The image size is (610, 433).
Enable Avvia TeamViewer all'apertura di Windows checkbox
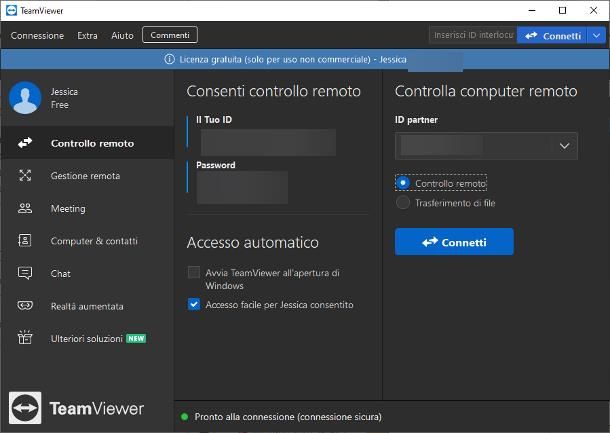click(194, 272)
